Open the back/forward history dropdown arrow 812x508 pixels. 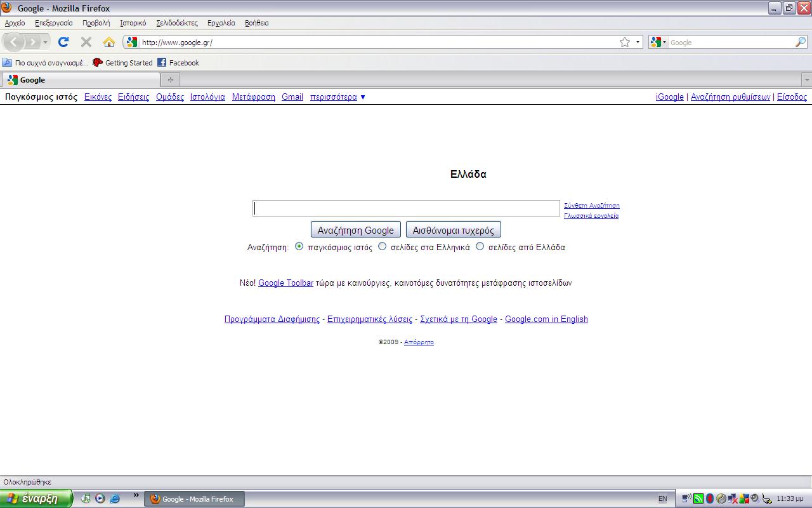pos(45,43)
